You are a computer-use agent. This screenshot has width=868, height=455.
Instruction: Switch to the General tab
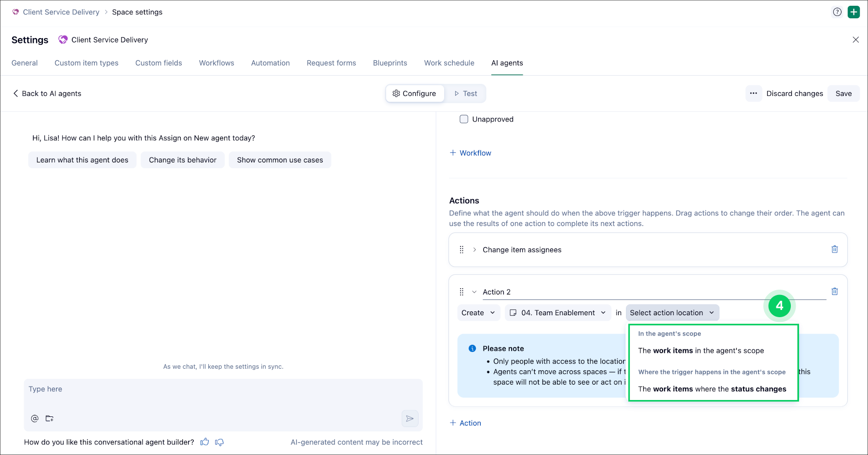[25, 63]
